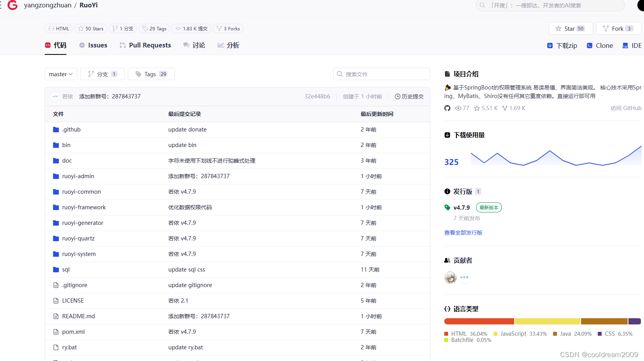Open the master branch dropdown
Screen dimensions: 644x361
61,74
